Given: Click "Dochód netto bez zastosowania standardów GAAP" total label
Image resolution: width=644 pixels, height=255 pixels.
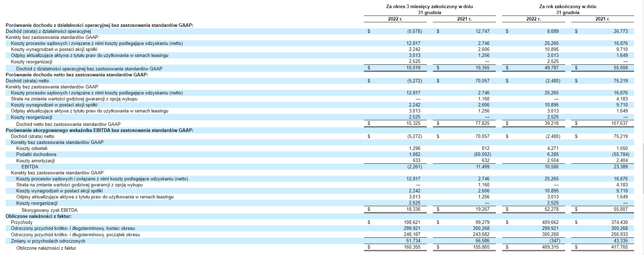Looking at the screenshot, I should 68,124.
